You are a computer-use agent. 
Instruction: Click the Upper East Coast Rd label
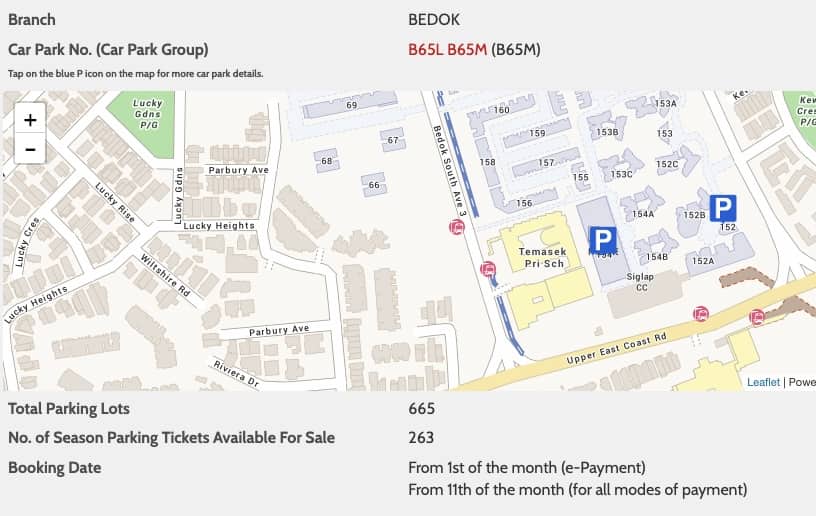(x=616, y=349)
